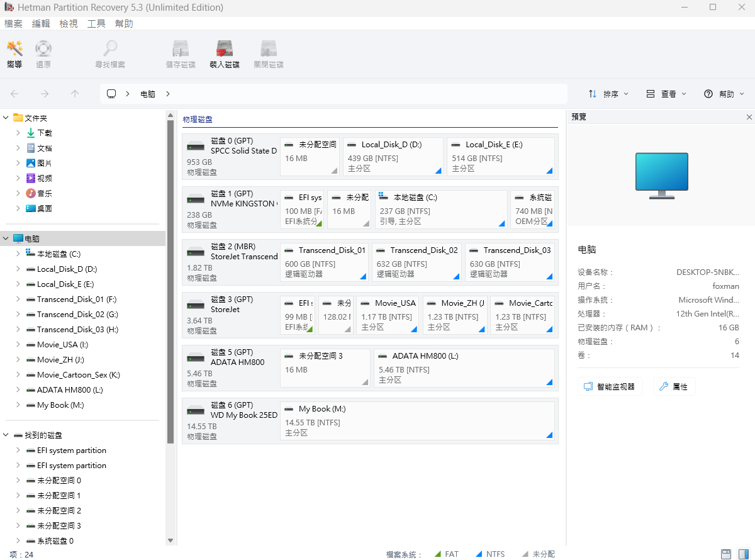Open the 幫助 menu in menu bar

pyautogui.click(x=124, y=24)
